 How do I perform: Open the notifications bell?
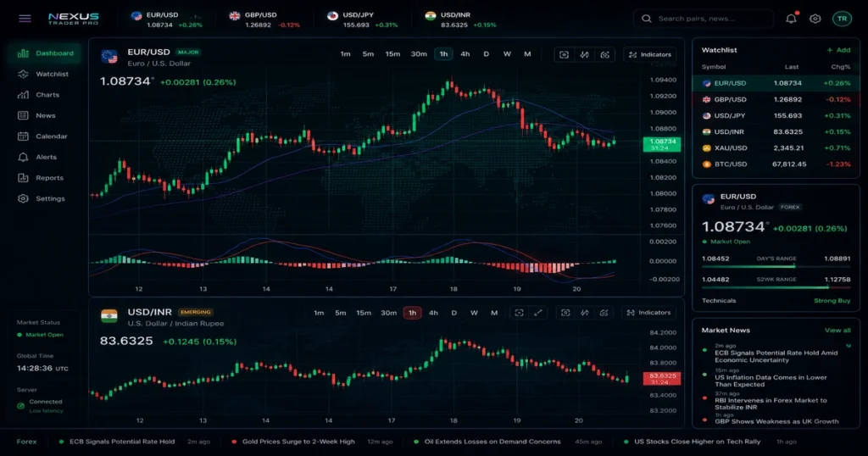791,19
